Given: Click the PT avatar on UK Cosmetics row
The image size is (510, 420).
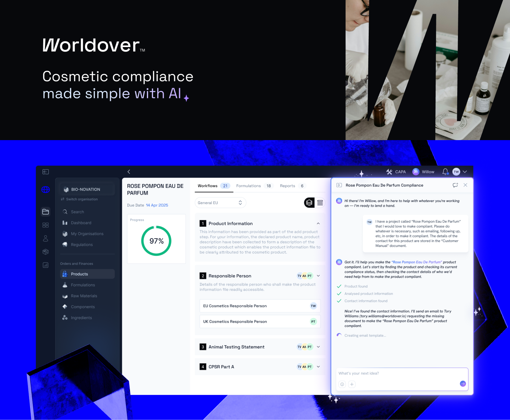Looking at the screenshot, I should pos(313,322).
